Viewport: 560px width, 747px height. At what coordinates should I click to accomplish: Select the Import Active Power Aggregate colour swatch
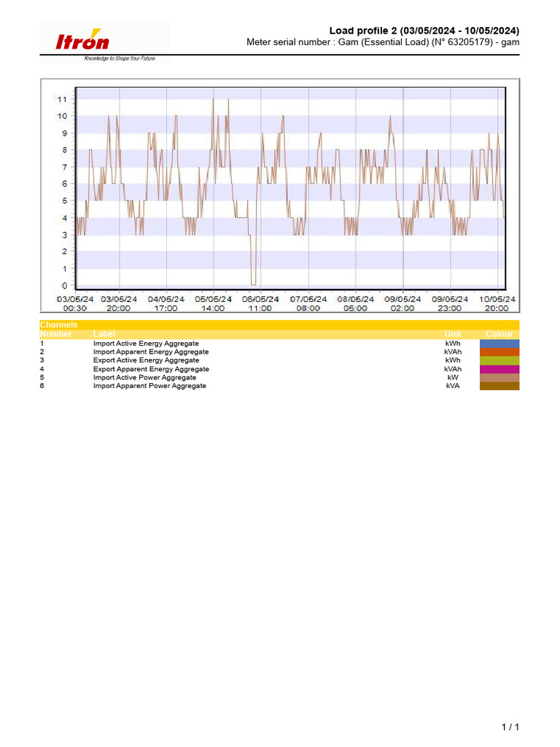click(499, 378)
